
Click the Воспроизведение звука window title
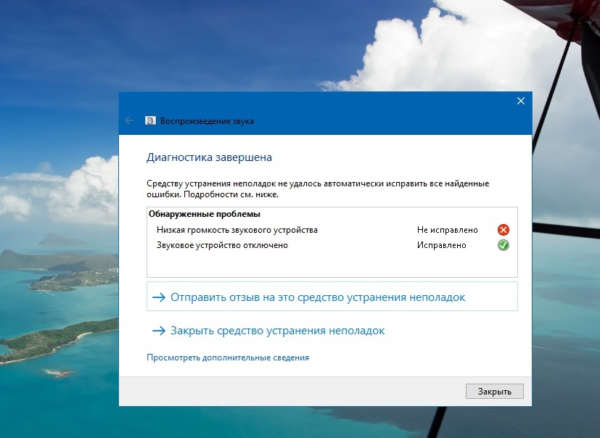pyautogui.click(x=207, y=120)
